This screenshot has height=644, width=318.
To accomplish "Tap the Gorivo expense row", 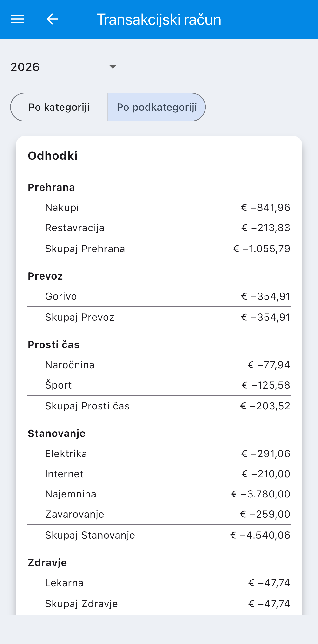I will 159,296.
